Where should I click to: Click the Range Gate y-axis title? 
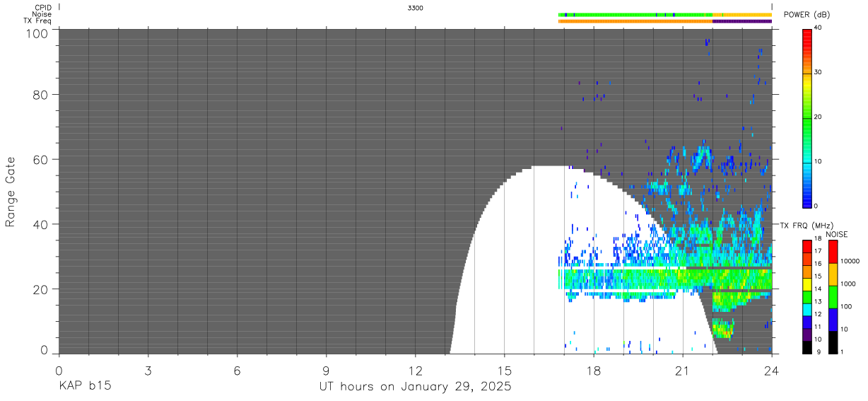tap(11, 192)
